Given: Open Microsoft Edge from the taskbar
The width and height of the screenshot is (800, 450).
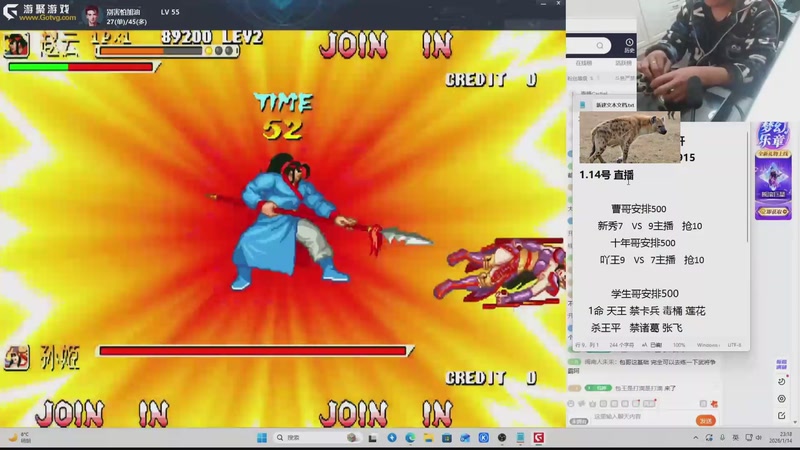Looking at the screenshot, I should click(410, 438).
